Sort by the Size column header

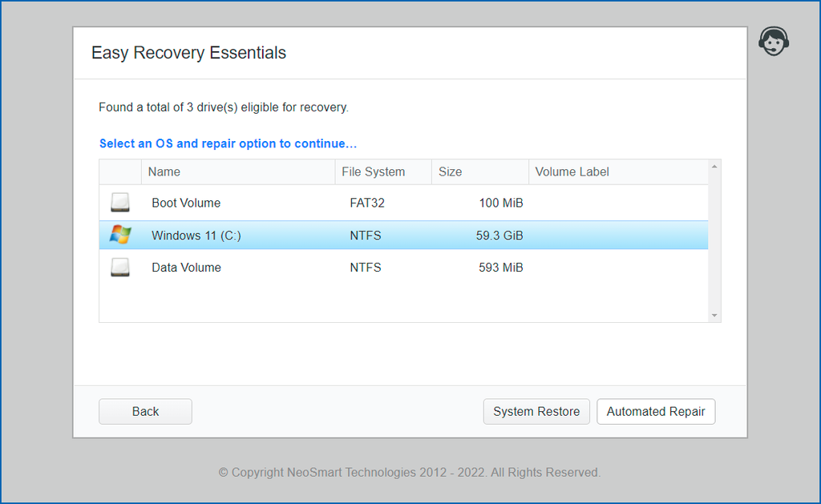pos(450,171)
